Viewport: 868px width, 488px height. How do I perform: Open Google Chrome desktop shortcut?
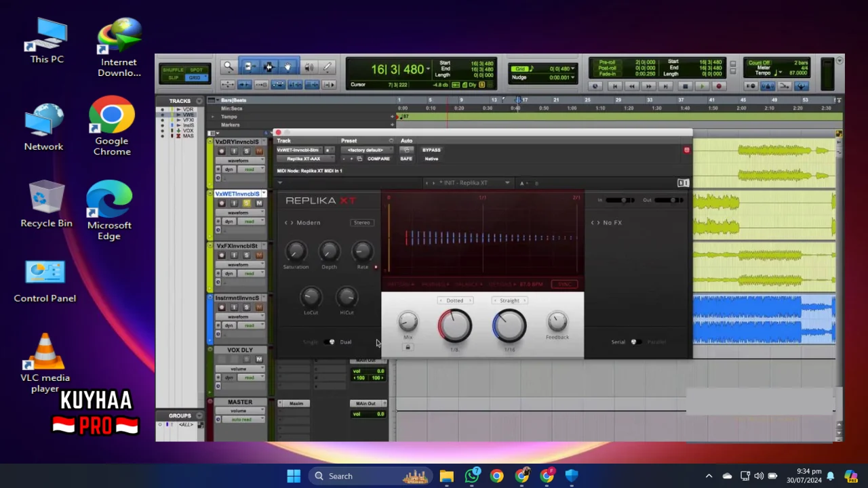pyautogui.click(x=112, y=127)
